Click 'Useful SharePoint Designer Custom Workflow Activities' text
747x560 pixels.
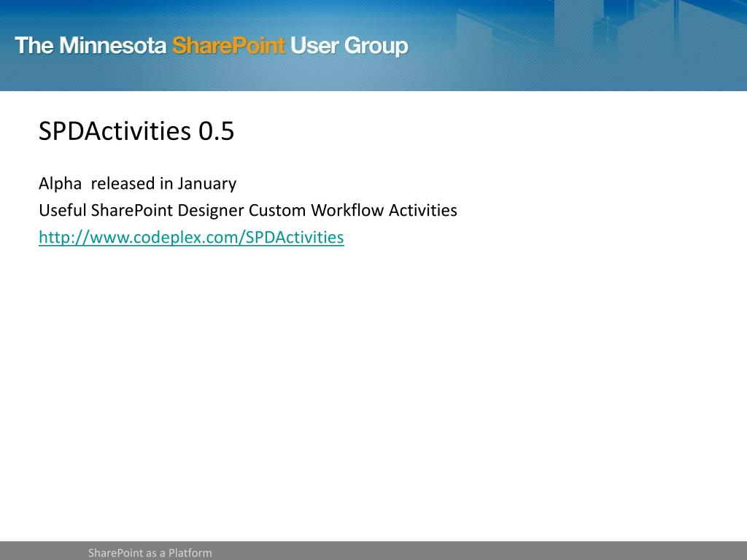(248, 211)
